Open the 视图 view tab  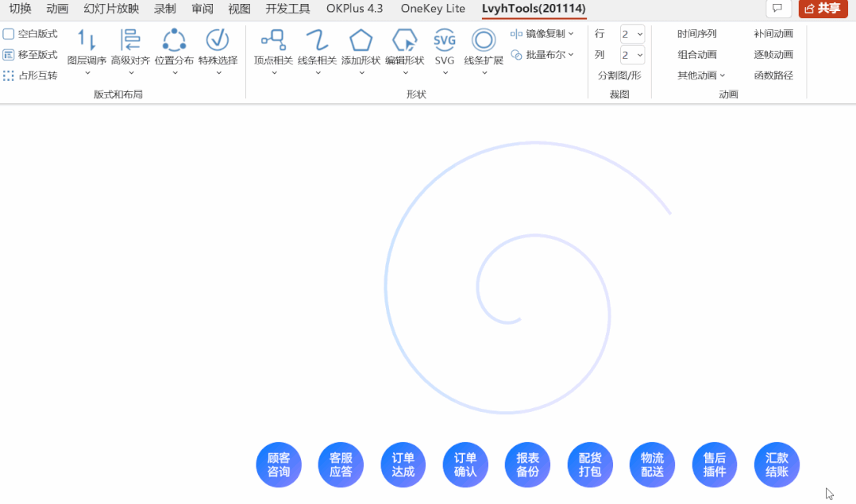[x=239, y=9]
